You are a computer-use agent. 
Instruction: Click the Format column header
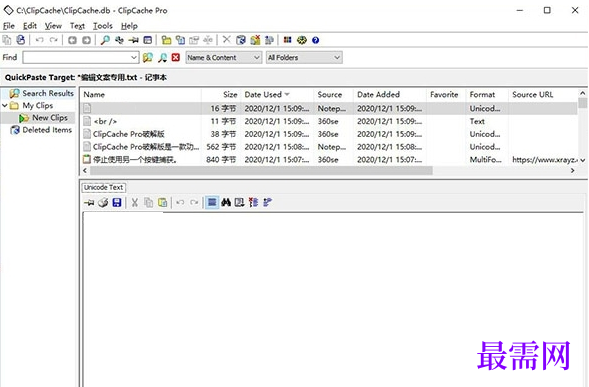coord(487,95)
